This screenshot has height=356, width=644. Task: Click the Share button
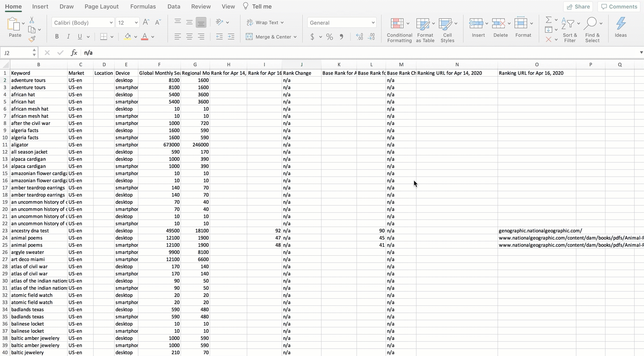tap(578, 7)
